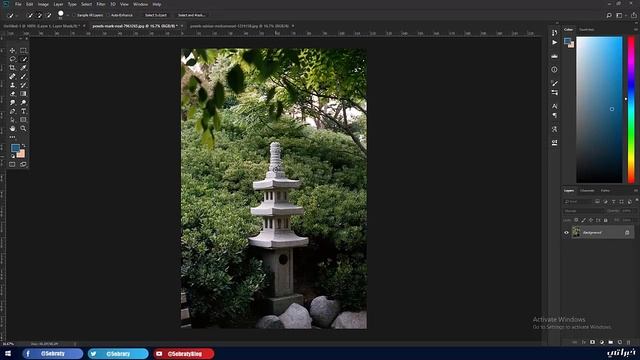Open the Windows Start menu
The width and height of the screenshot is (640, 360).
click(x=7, y=353)
